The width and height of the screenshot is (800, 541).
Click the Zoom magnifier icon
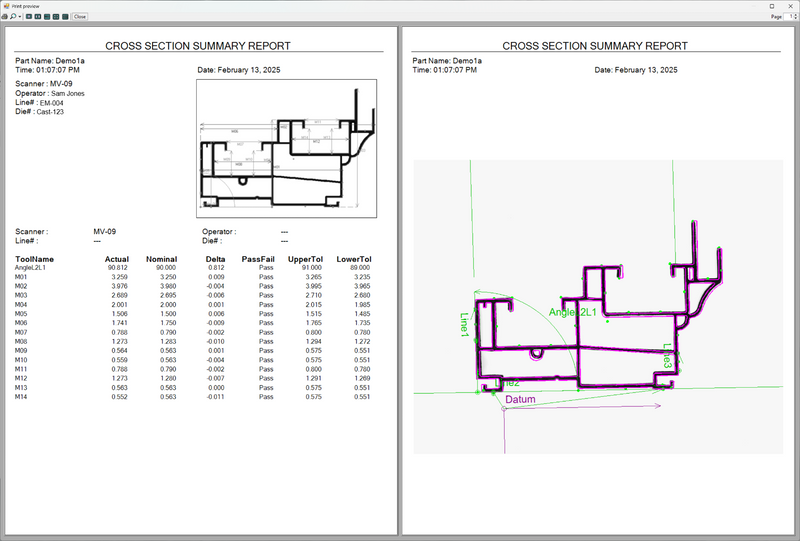coord(14,17)
